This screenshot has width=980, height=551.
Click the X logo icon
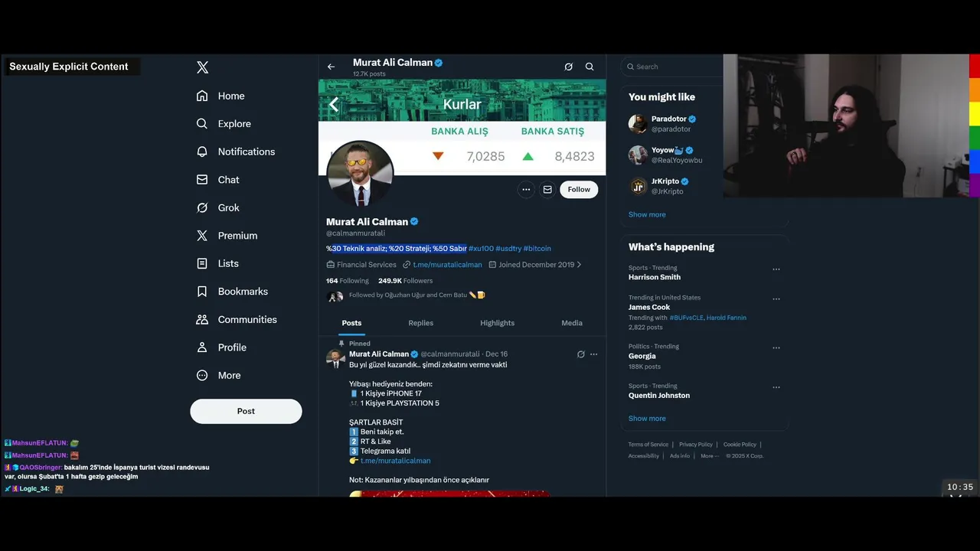tap(202, 67)
